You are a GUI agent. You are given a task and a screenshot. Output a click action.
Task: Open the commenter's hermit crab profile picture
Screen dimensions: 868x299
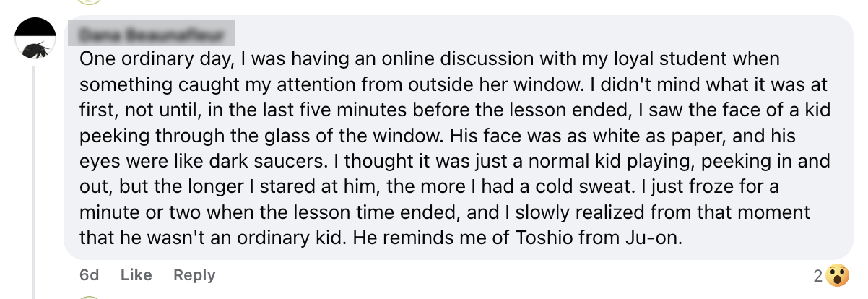[35, 40]
